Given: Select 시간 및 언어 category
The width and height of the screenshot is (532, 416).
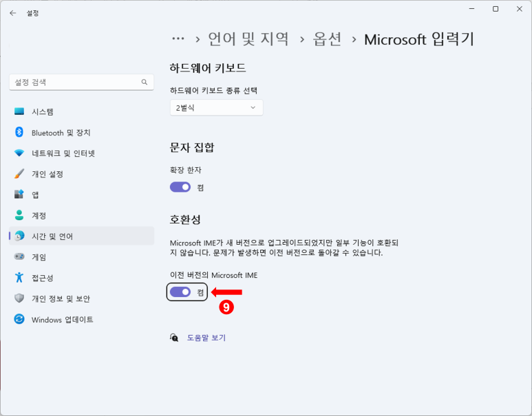Looking at the screenshot, I should [81, 236].
